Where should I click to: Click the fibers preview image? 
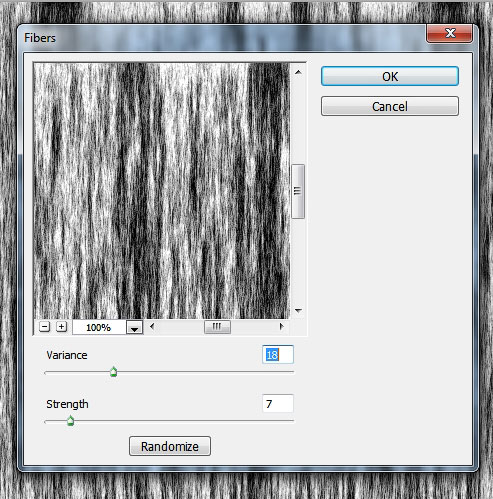click(x=162, y=191)
